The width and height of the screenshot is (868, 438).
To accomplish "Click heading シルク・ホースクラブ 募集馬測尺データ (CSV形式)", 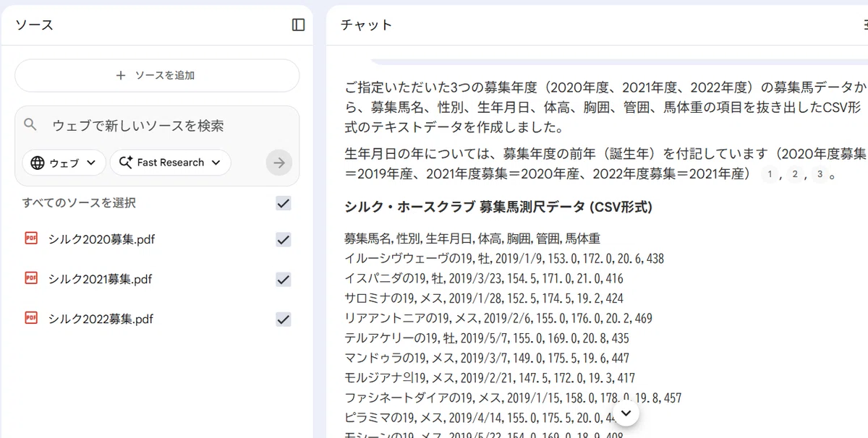I will [x=499, y=207].
